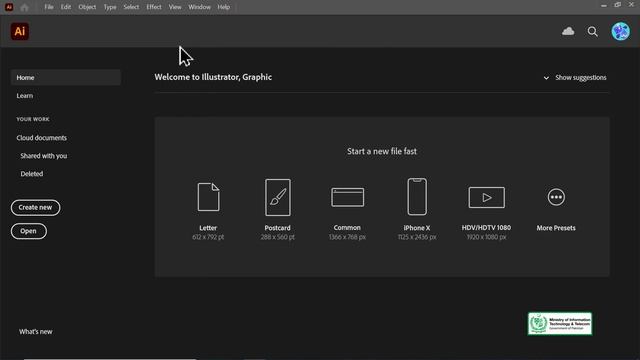
Task: Open Cloud documents section
Action: click(x=42, y=138)
